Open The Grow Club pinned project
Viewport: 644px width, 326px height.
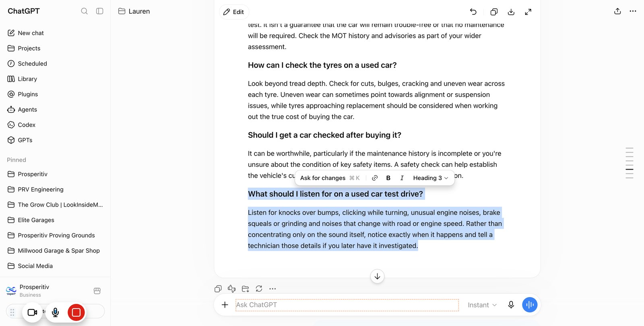[55, 205]
